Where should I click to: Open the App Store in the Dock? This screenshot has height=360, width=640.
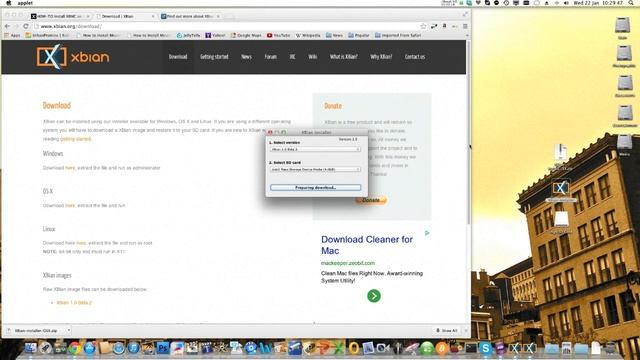coord(89,348)
